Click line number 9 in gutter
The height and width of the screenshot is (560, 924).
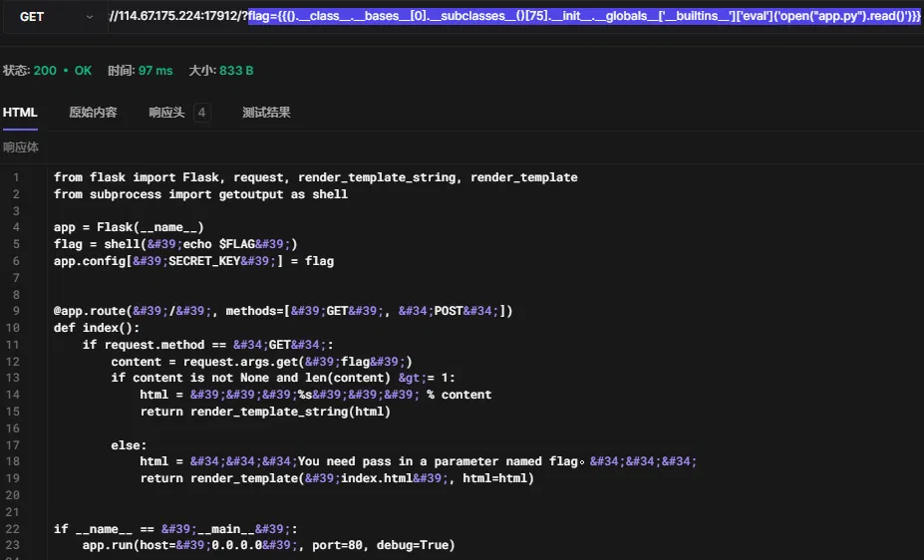tap(16, 311)
